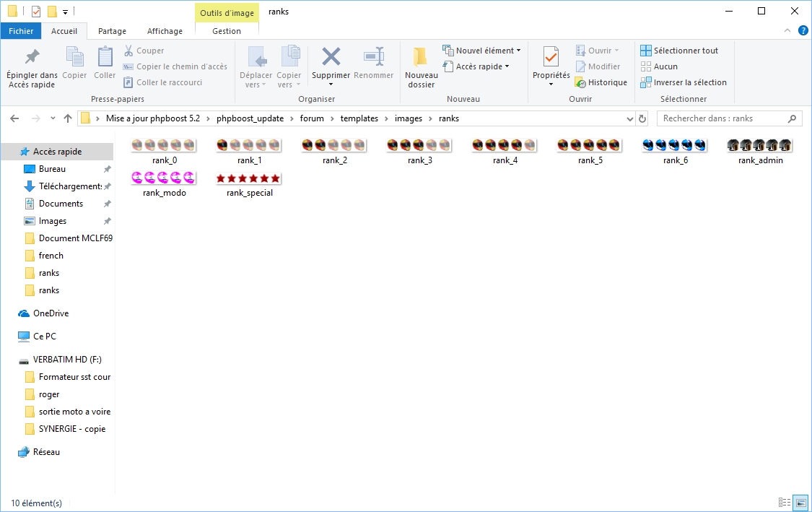Collapse the ribbon with the chevron

pos(787,30)
